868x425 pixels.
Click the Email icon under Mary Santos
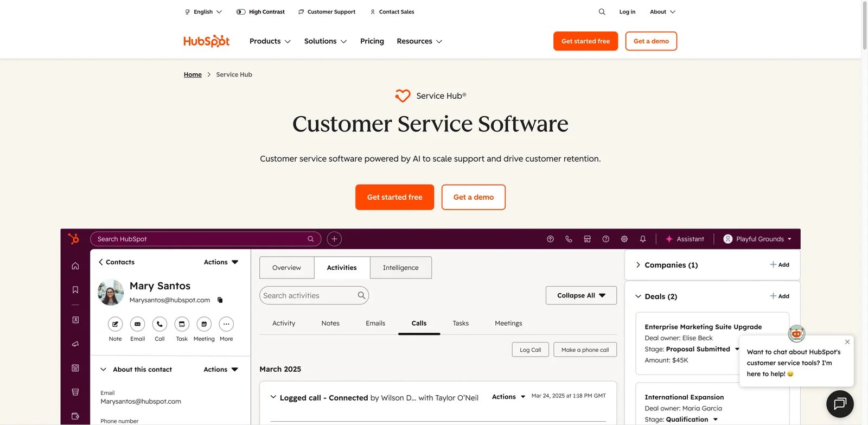(137, 324)
